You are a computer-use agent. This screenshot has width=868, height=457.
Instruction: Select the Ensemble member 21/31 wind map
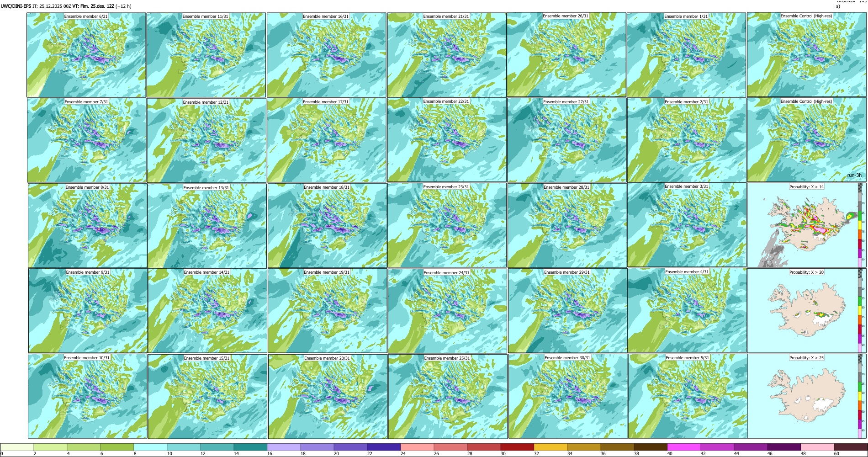(x=447, y=55)
